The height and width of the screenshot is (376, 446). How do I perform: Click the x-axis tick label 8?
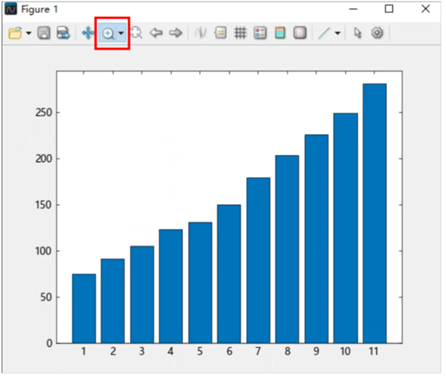click(287, 351)
